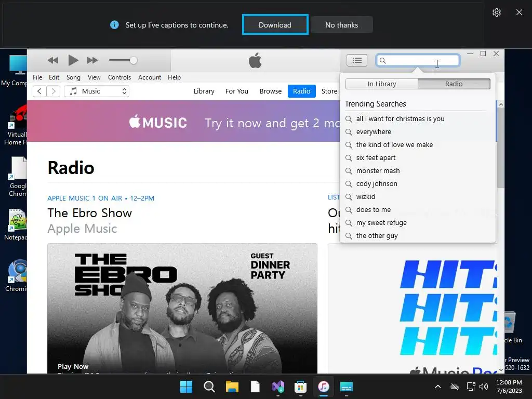Open the Controls menu

pos(119,77)
